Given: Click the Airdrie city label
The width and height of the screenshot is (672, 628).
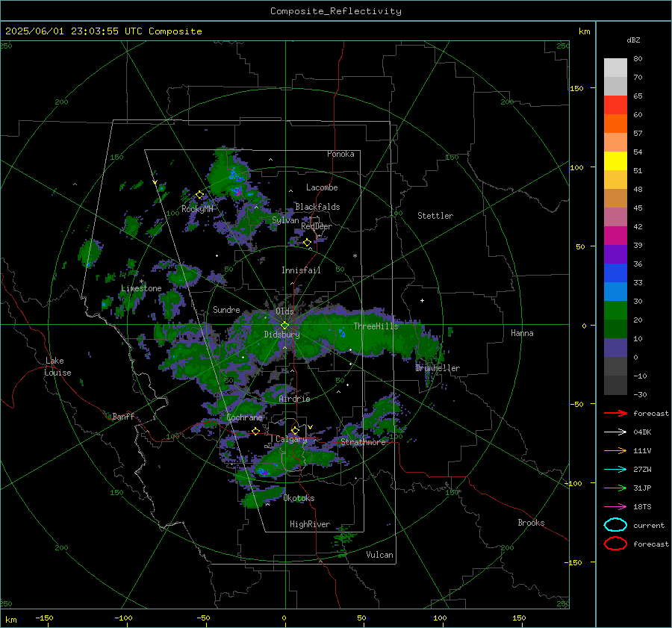Looking at the screenshot, I should tap(294, 399).
